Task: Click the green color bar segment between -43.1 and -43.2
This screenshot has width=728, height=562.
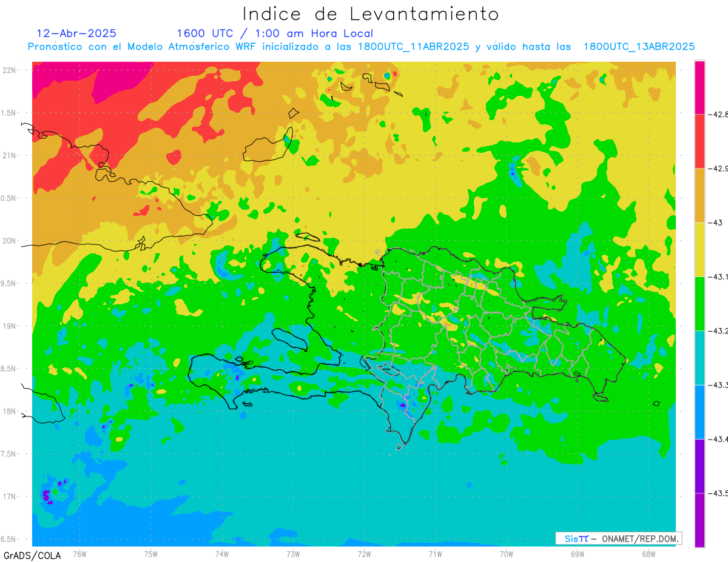Action: coord(699,303)
